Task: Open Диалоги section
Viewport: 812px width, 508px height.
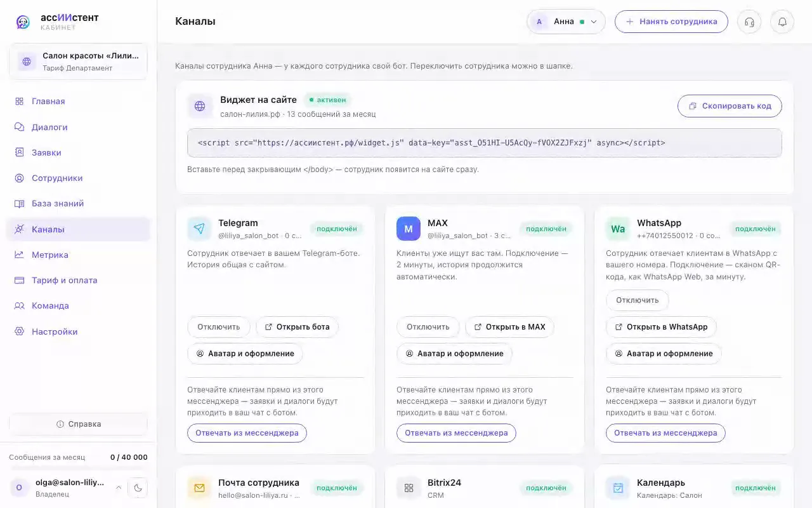Action: (79, 127)
